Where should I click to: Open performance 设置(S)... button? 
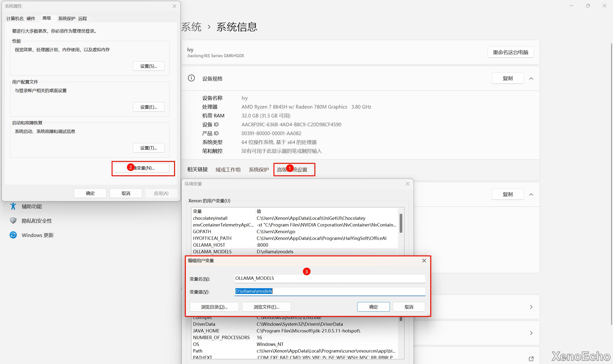pyautogui.click(x=149, y=66)
